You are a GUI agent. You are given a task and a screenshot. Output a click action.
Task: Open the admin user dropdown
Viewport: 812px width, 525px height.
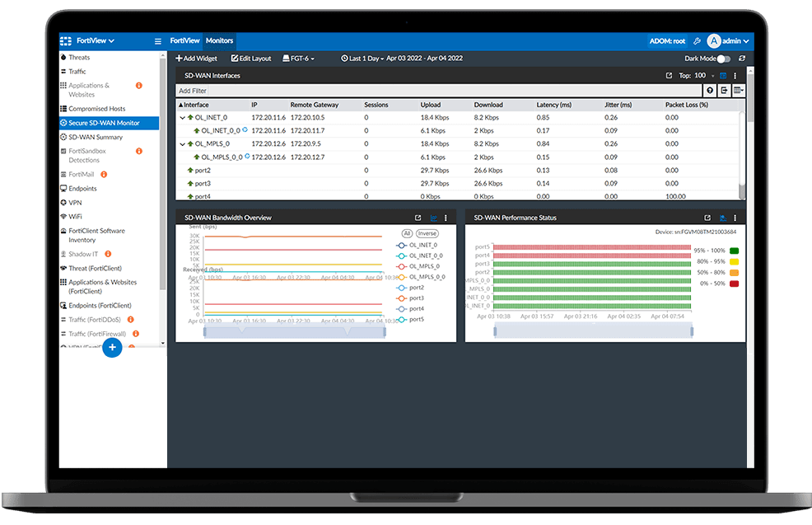730,41
